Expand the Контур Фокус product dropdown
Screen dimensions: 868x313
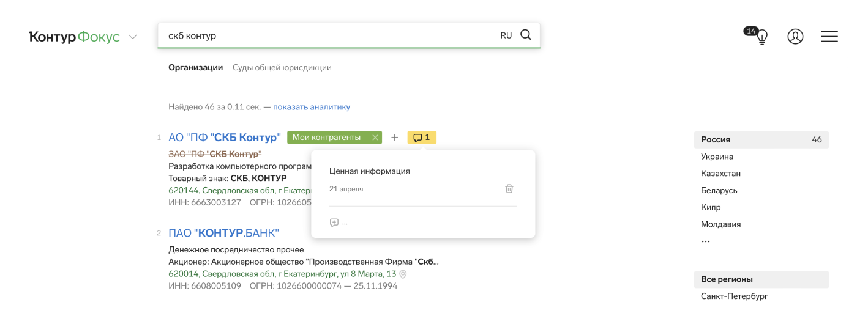point(132,37)
